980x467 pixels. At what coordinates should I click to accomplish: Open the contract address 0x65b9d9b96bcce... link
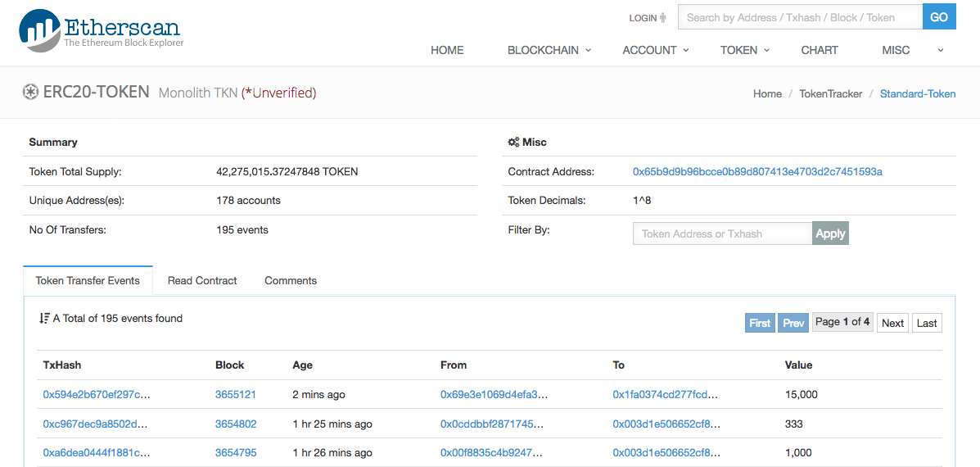coord(757,171)
